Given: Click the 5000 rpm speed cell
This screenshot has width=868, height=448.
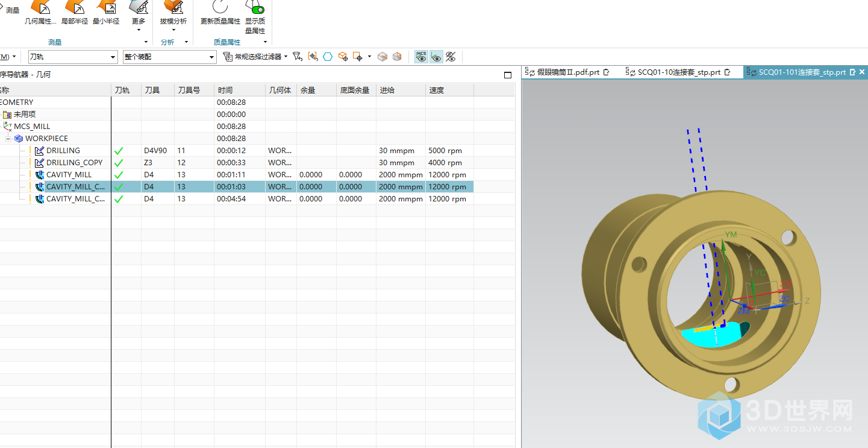Looking at the screenshot, I should pos(449,150).
